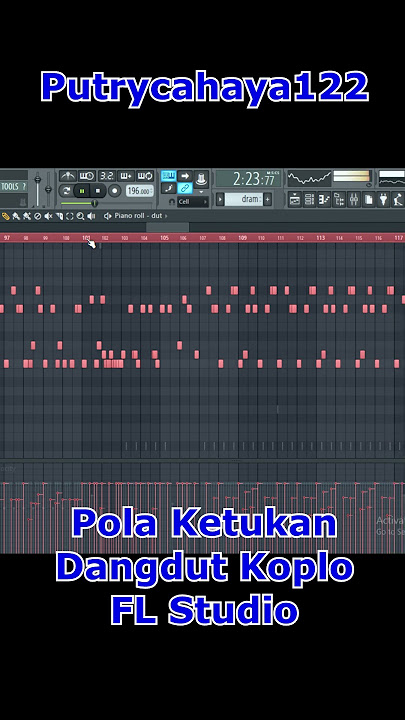Image resolution: width=405 pixels, height=720 pixels.
Task: Select the Delete tool in piano roll toolbar
Action: click(x=38, y=216)
